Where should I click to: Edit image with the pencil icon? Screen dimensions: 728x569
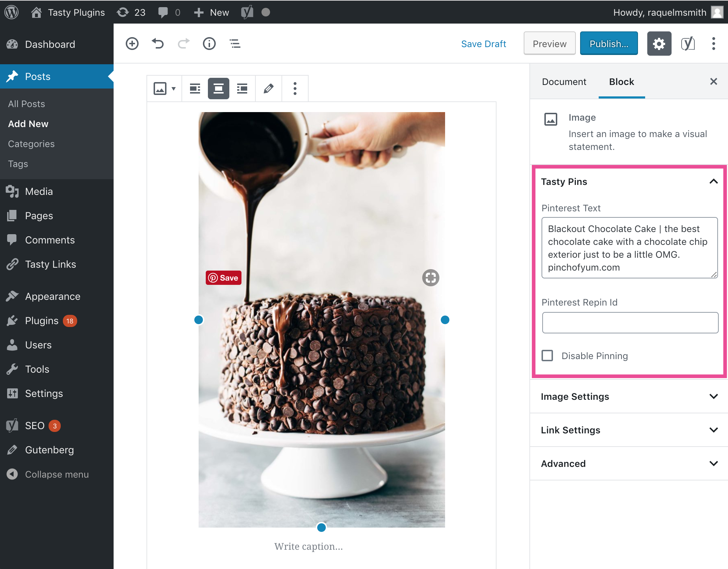[269, 89]
